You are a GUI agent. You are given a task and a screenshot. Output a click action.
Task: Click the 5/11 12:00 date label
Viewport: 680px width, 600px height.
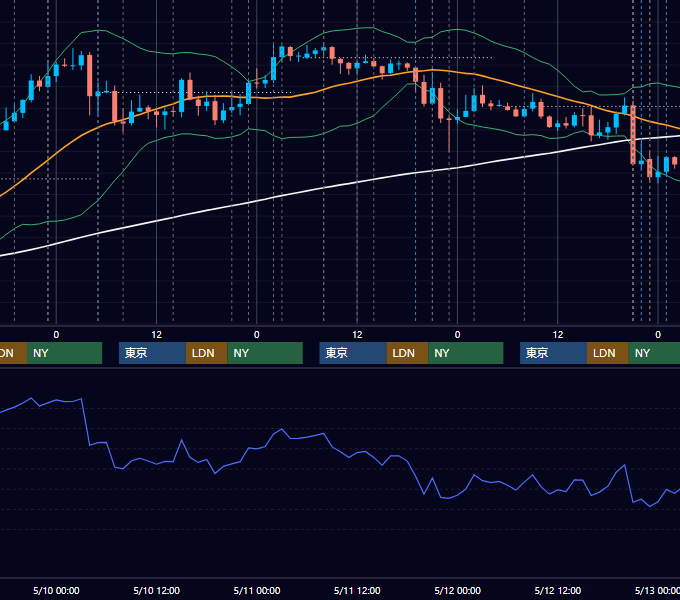(357, 590)
